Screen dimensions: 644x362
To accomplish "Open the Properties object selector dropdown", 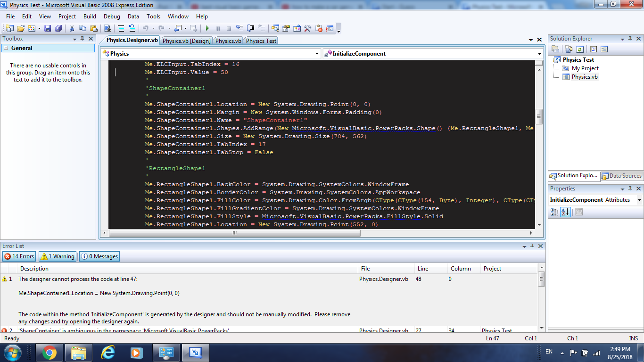I will pyautogui.click(x=639, y=200).
